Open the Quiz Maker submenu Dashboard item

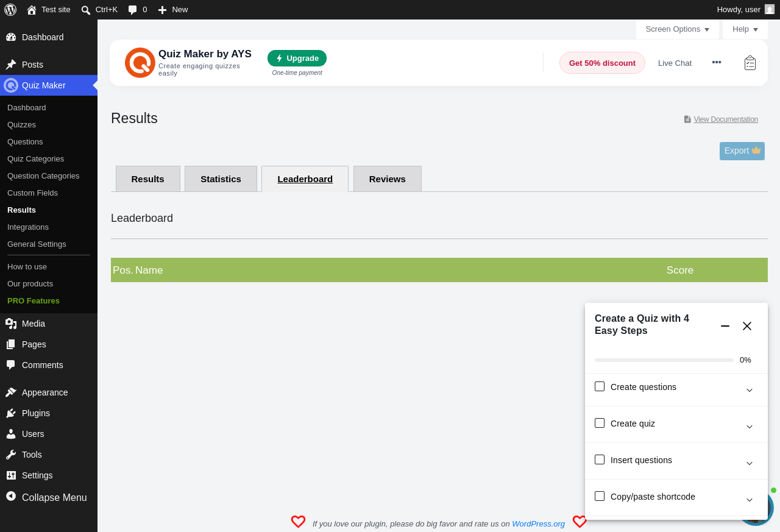27,108
